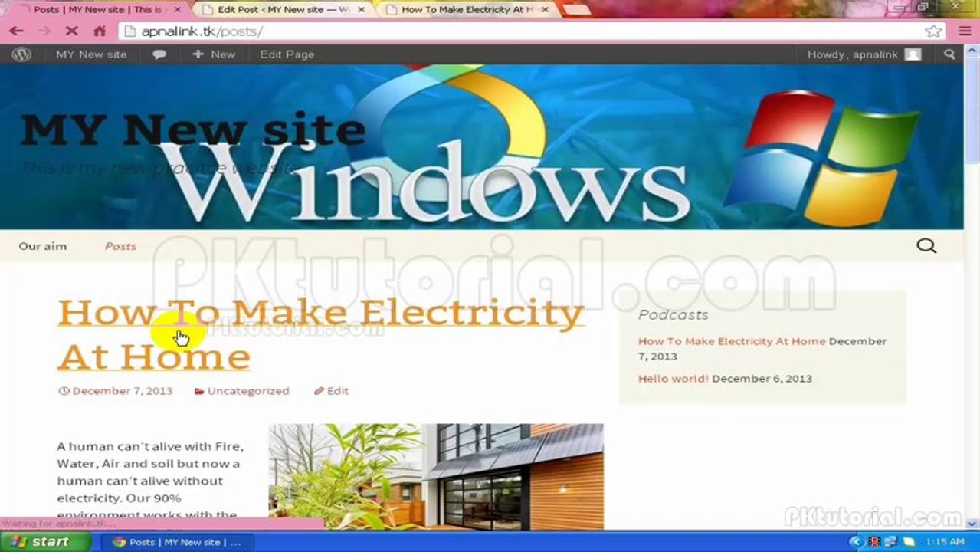Open the Hello world! sidebar link
The width and height of the screenshot is (980, 552).
coord(674,379)
